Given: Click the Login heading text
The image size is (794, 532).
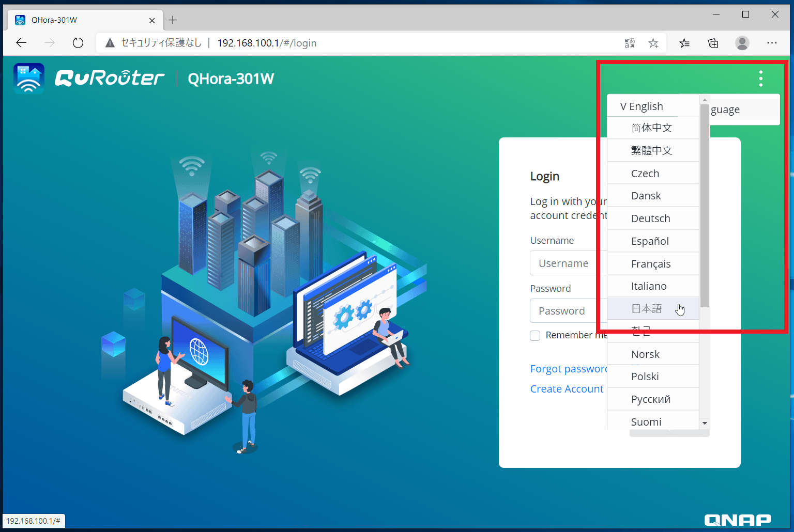Looking at the screenshot, I should pyautogui.click(x=545, y=177).
